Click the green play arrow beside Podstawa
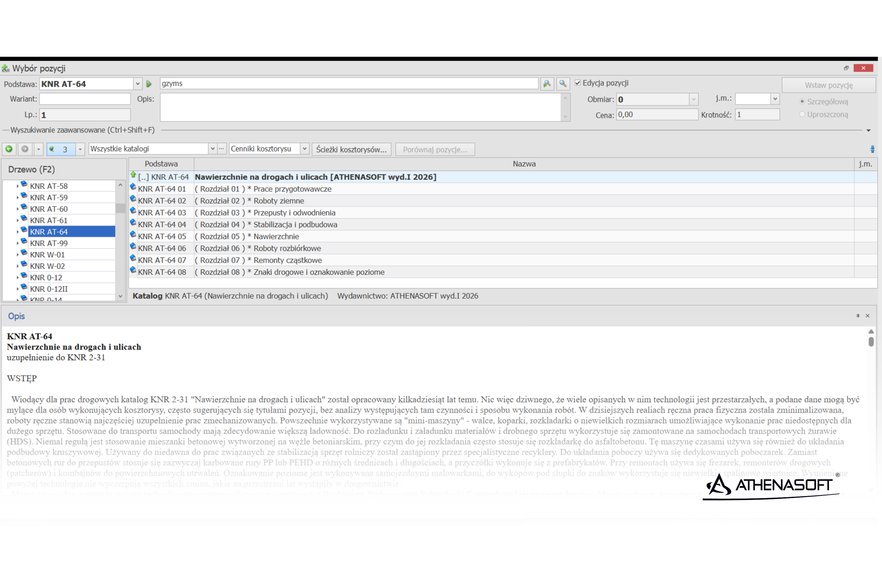882x588 pixels. pos(149,84)
